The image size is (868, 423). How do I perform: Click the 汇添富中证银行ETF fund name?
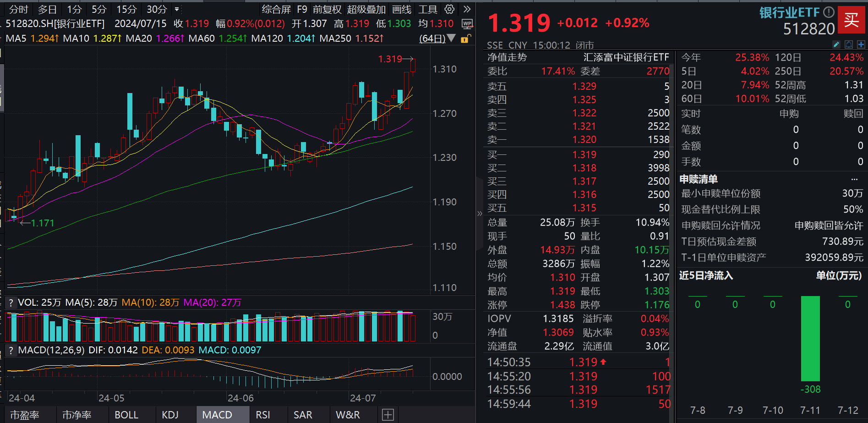[626, 57]
